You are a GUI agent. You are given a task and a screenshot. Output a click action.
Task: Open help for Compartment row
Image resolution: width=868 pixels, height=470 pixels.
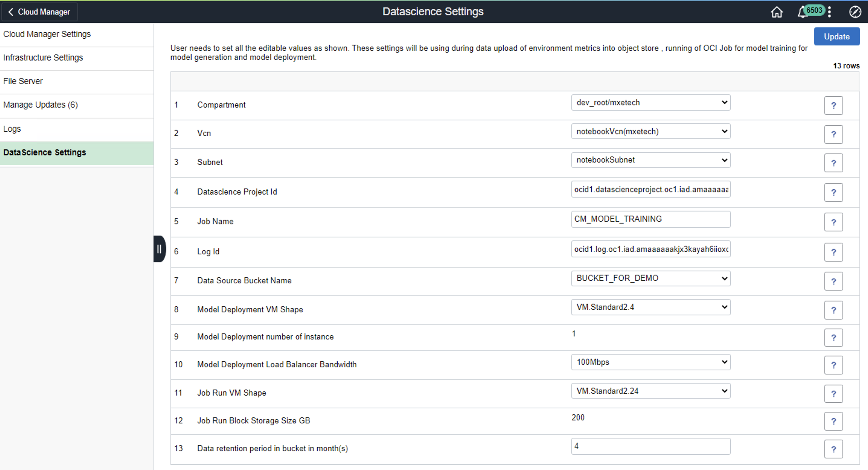click(833, 105)
